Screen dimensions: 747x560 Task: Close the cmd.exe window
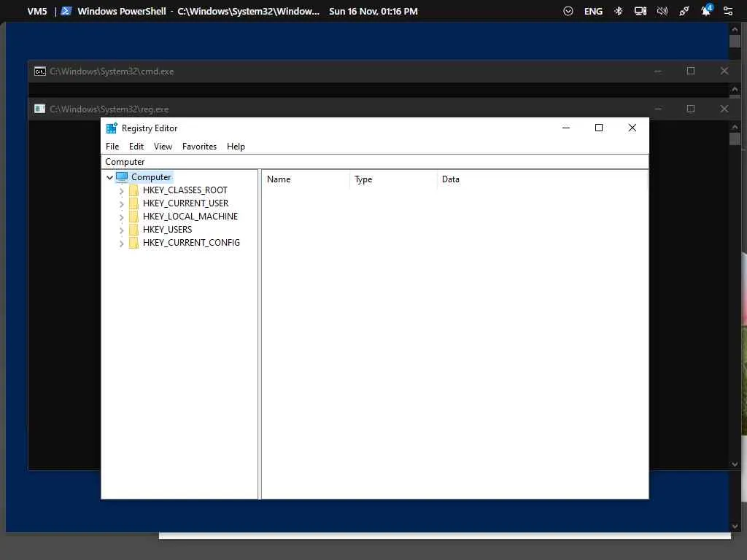coord(724,71)
